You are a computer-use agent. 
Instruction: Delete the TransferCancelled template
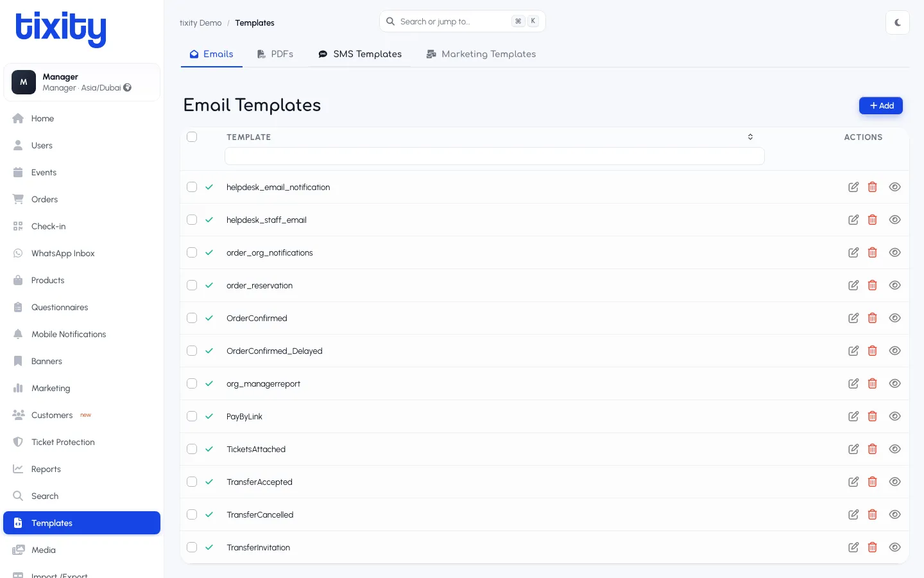[x=873, y=514]
